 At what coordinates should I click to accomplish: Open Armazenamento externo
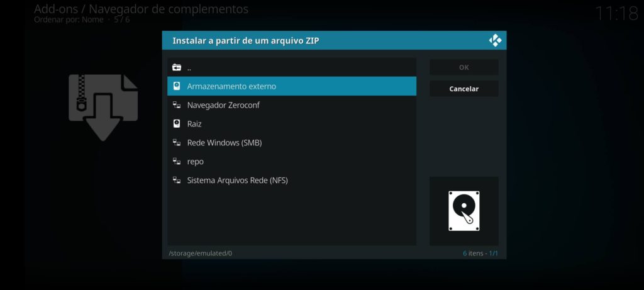pos(292,86)
